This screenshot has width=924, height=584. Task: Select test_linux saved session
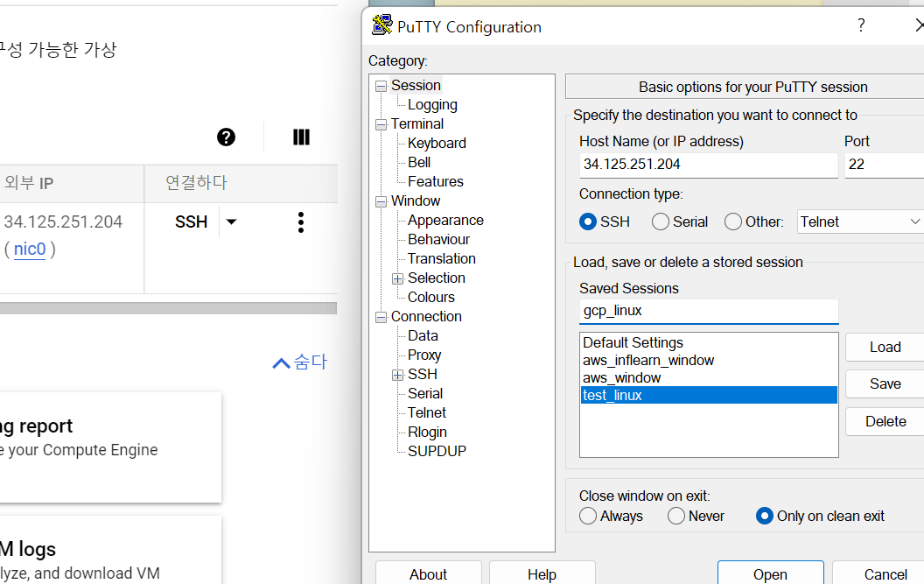709,395
